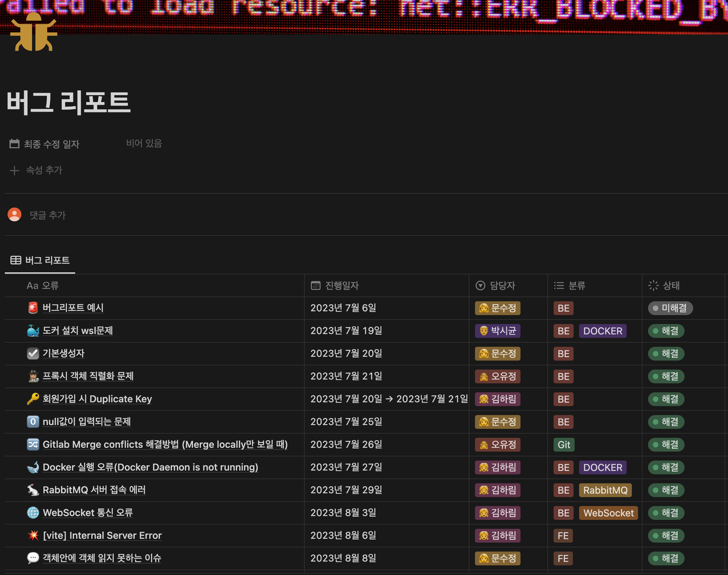Click the detective icon of 프록시 객체 직렬화 문제
This screenshot has width=728, height=575.
click(33, 376)
